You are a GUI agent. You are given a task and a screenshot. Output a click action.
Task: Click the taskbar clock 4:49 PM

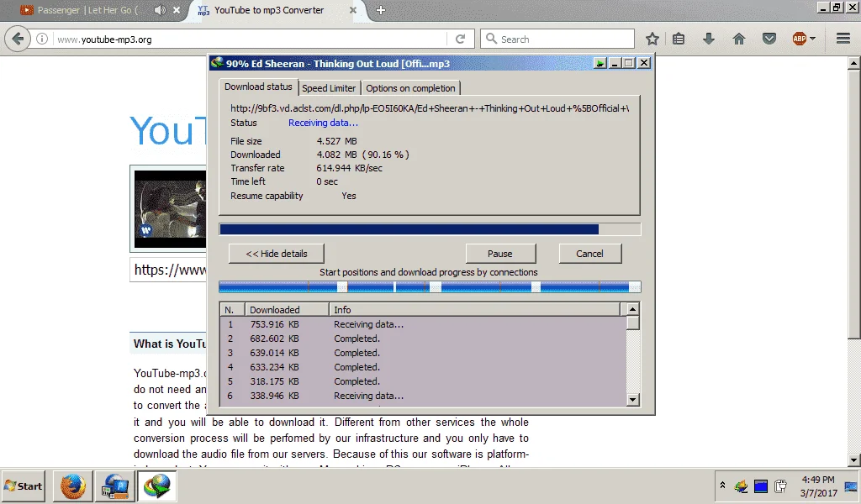(817, 480)
